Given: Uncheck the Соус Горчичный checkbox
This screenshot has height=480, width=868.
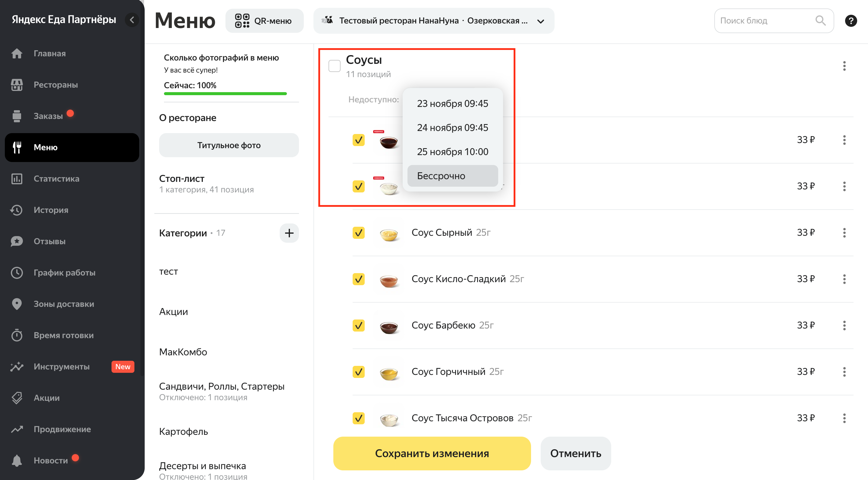Looking at the screenshot, I should 359,372.
